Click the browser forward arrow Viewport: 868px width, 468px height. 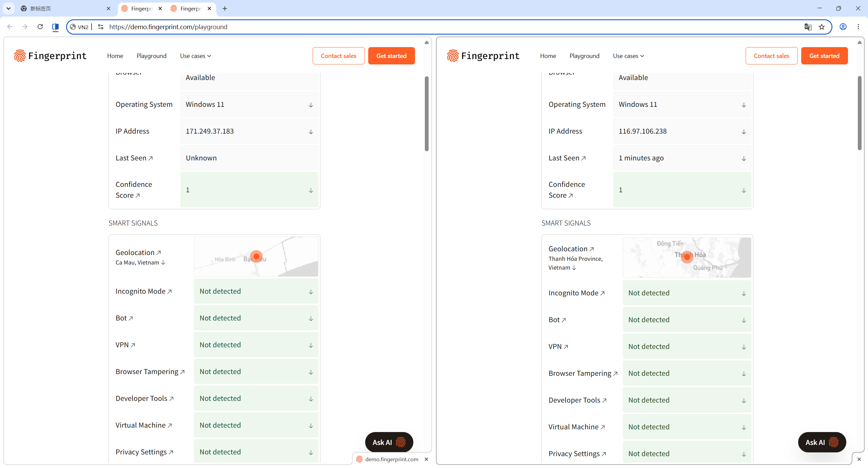pyautogui.click(x=25, y=27)
